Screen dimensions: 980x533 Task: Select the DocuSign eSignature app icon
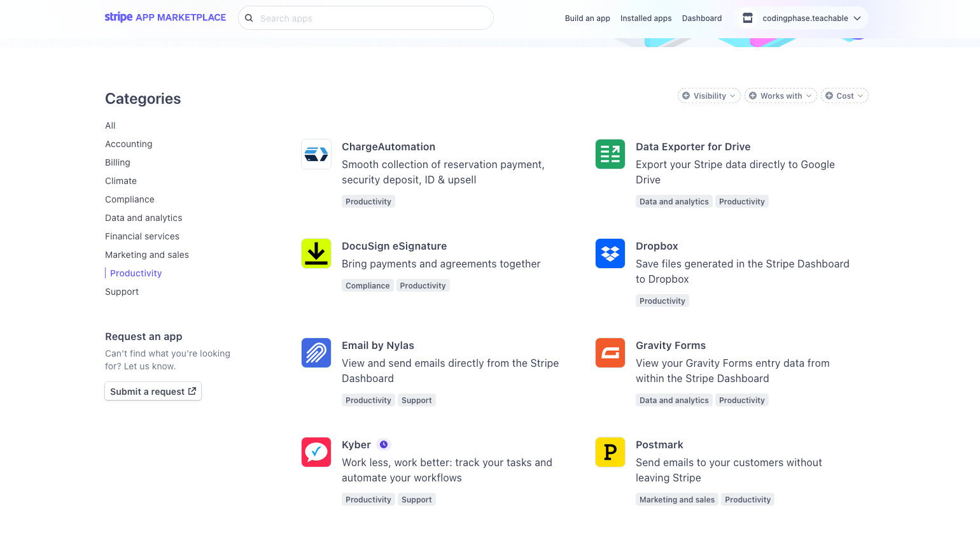pyautogui.click(x=316, y=253)
